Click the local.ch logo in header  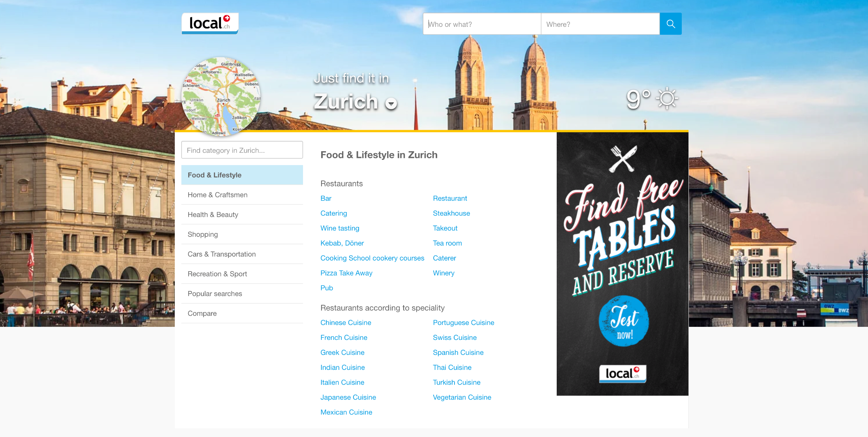[210, 23]
